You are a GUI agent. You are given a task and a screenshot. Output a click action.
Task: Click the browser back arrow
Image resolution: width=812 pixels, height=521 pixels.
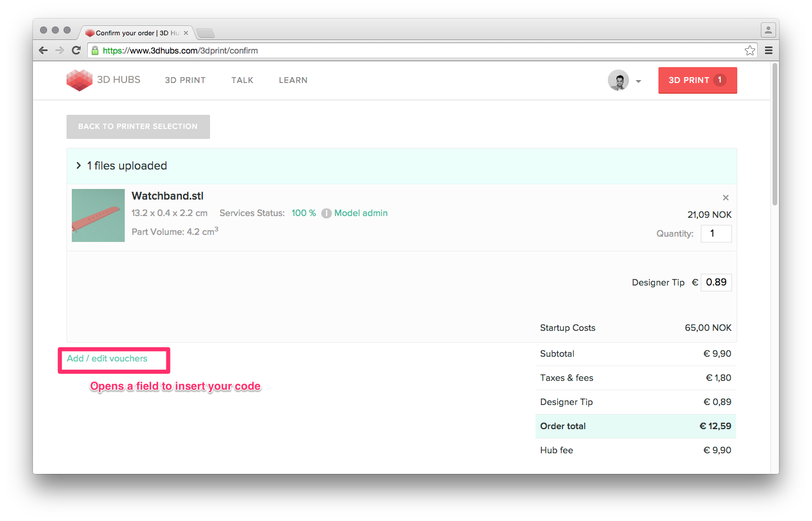pyautogui.click(x=43, y=51)
